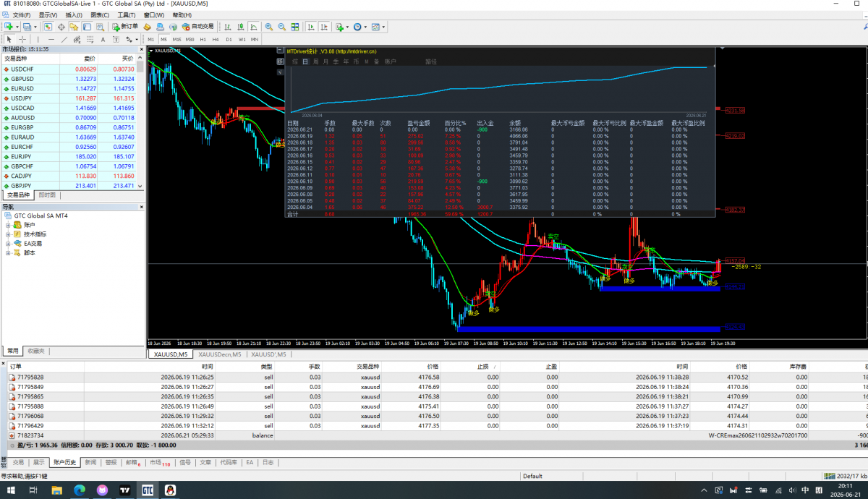
Task: Toggle the 自动交易 auto trading button
Action: (x=198, y=27)
